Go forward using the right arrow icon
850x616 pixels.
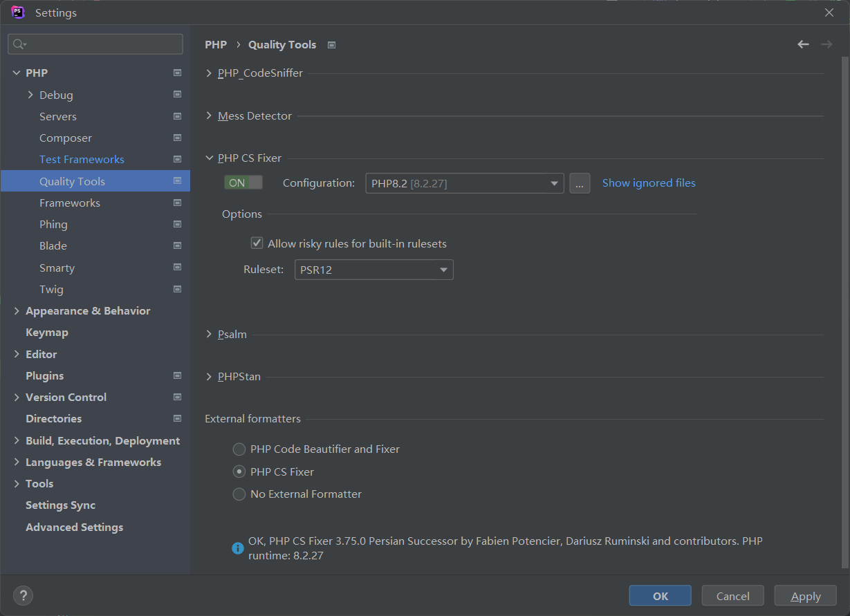pyautogui.click(x=826, y=44)
